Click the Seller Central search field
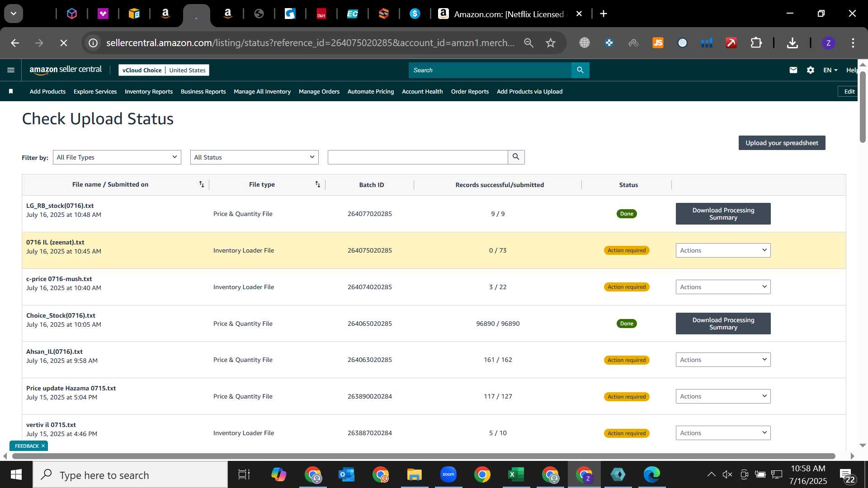The width and height of the screenshot is (868, 488). (x=491, y=70)
